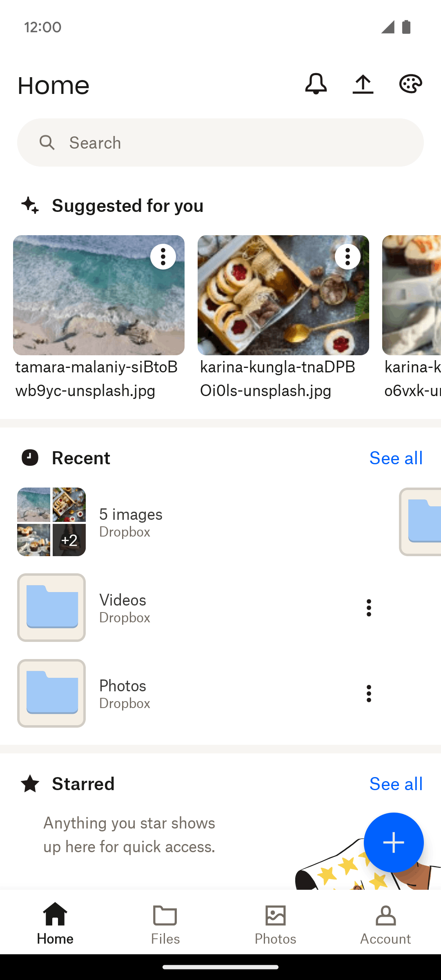The image size is (441, 980).
Task: Click the Recent heading
Action: [x=81, y=458]
